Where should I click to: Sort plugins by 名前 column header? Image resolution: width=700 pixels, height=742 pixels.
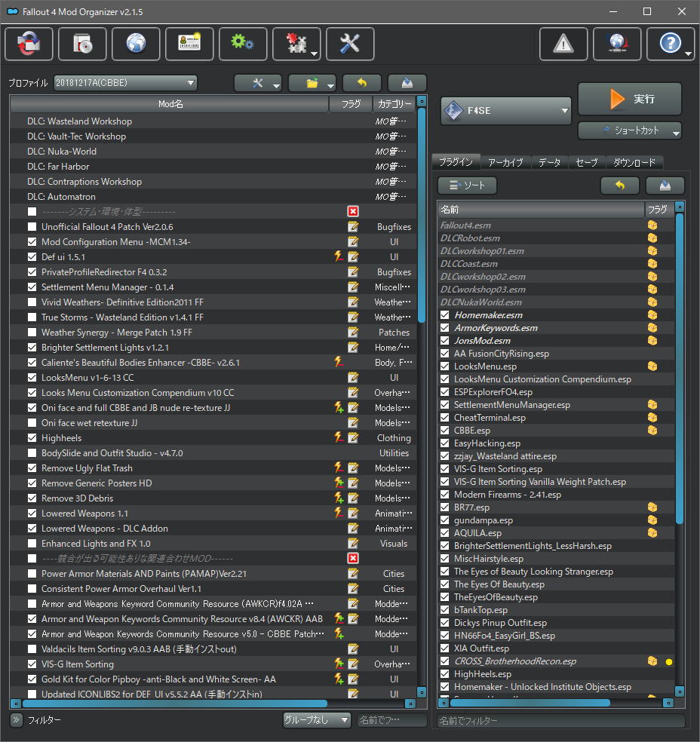click(541, 209)
